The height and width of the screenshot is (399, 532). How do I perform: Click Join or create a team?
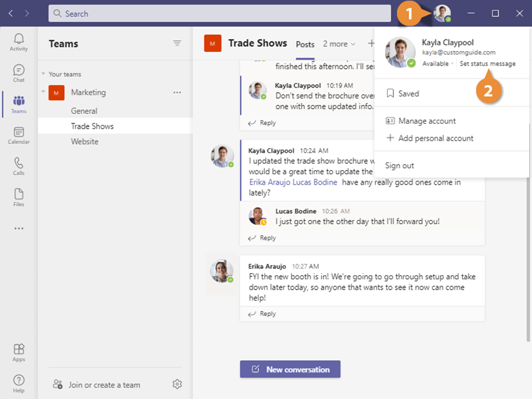[96, 385]
